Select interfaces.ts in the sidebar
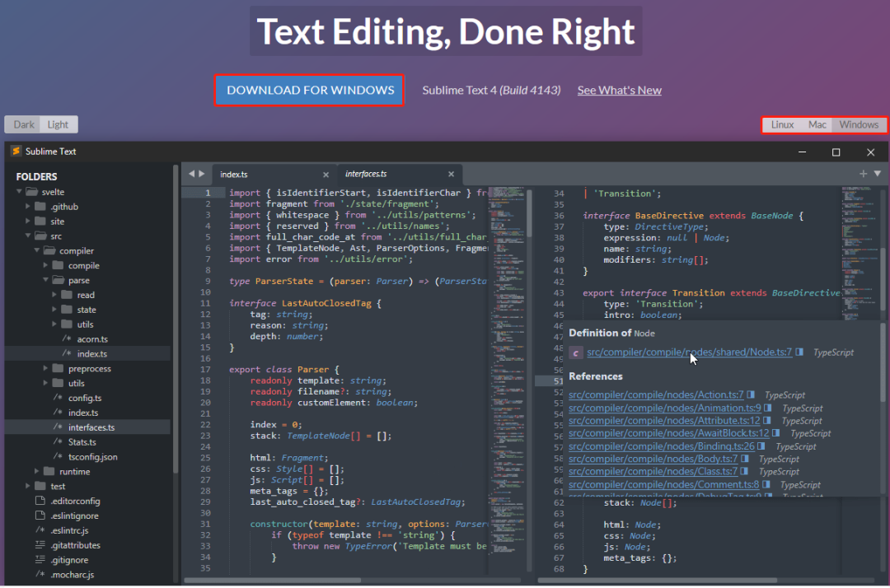 [x=91, y=427]
